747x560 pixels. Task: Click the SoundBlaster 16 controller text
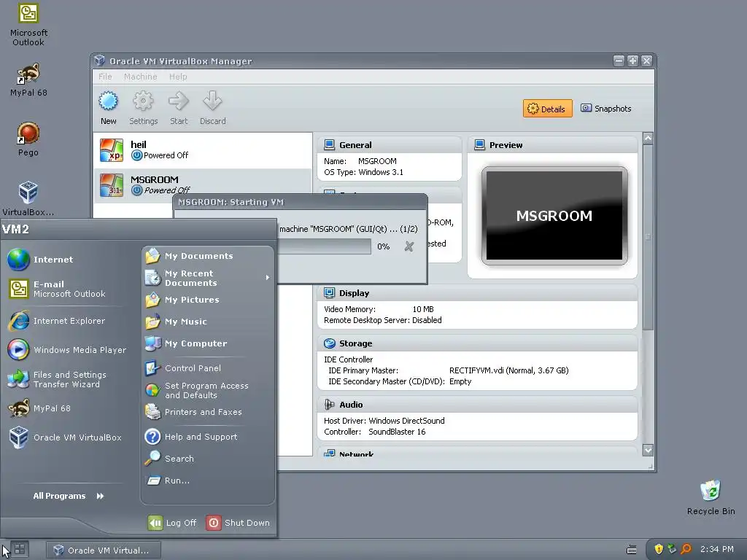coord(397,432)
